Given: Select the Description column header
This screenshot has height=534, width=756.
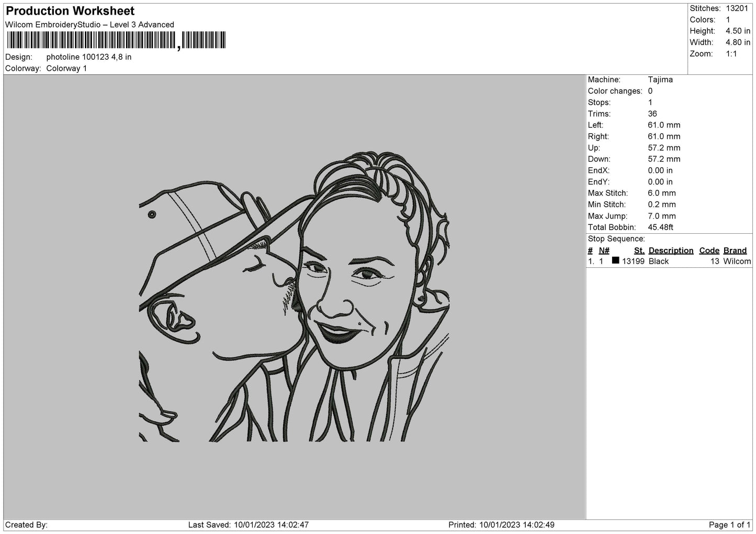Looking at the screenshot, I should pyautogui.click(x=671, y=251).
